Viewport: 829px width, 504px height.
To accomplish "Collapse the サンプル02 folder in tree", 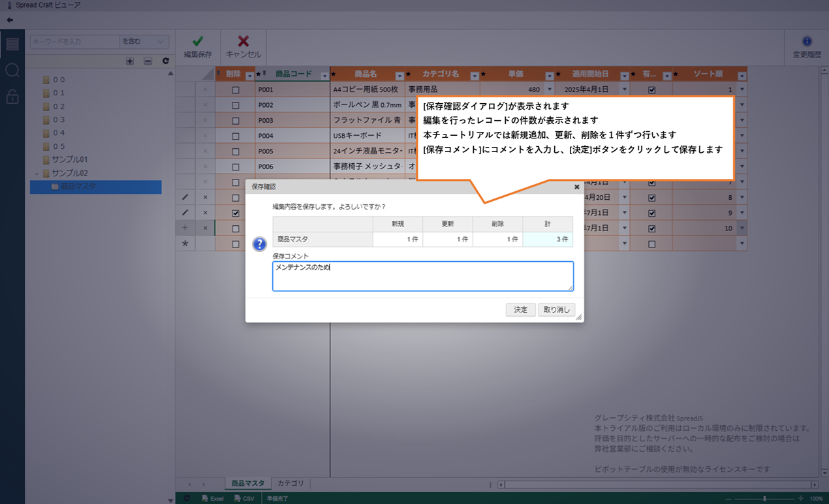I will coord(37,174).
